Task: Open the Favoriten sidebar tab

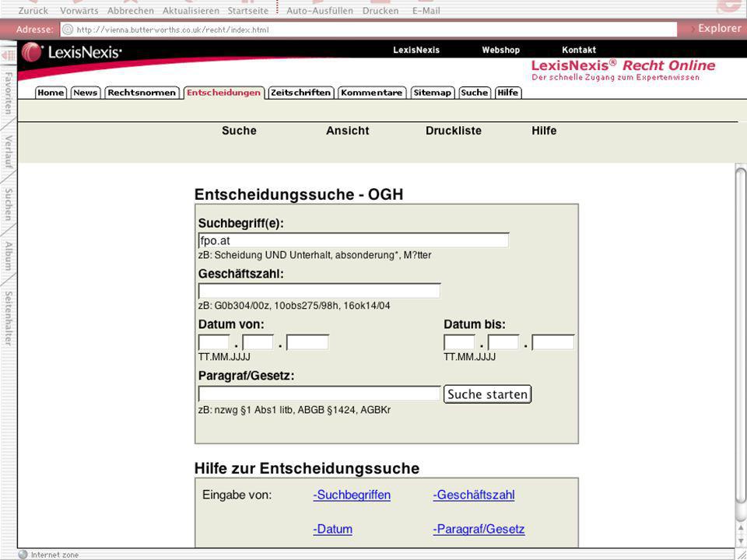Action: (x=8, y=93)
